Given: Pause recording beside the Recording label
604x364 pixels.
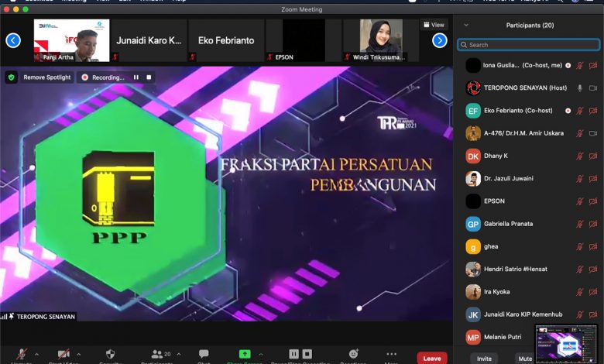Looking at the screenshot, I should tap(136, 77).
